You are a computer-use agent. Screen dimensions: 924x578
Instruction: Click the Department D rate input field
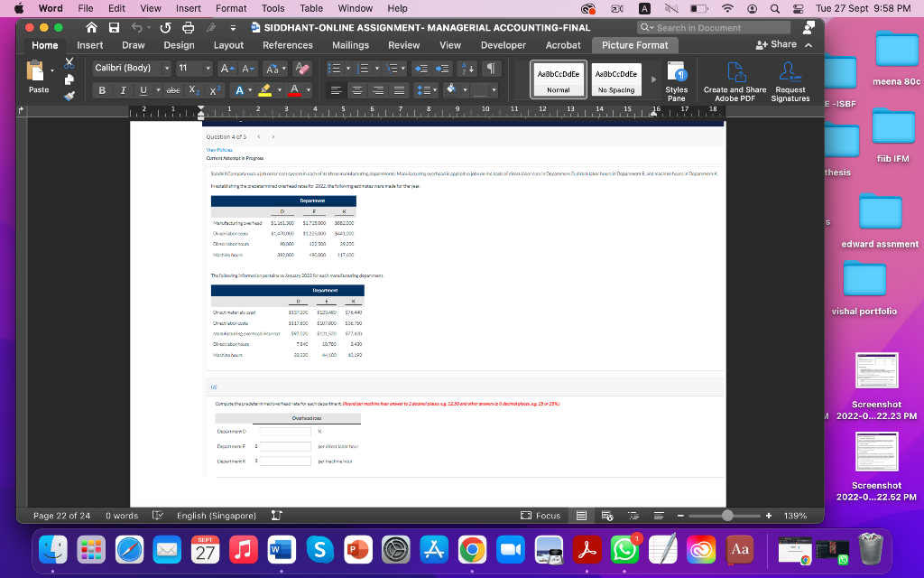(x=283, y=432)
